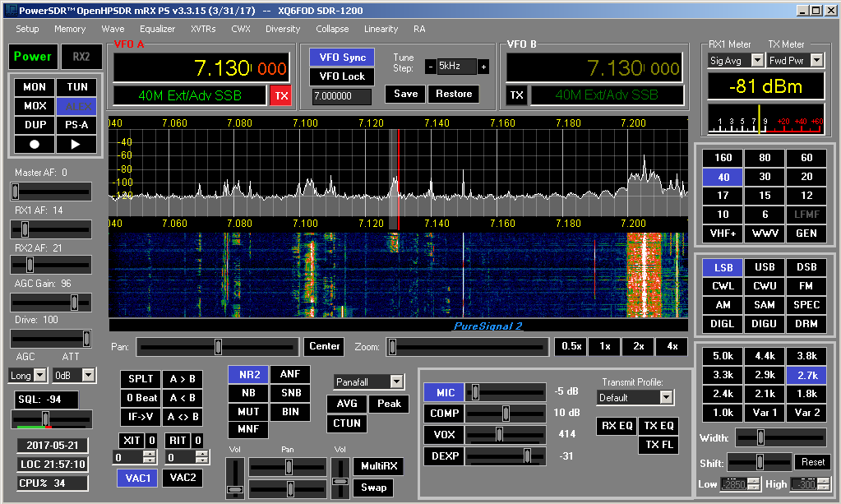Click the red TX indicator for VFO A
Image resolution: width=841 pixels, height=504 pixels.
tap(281, 95)
